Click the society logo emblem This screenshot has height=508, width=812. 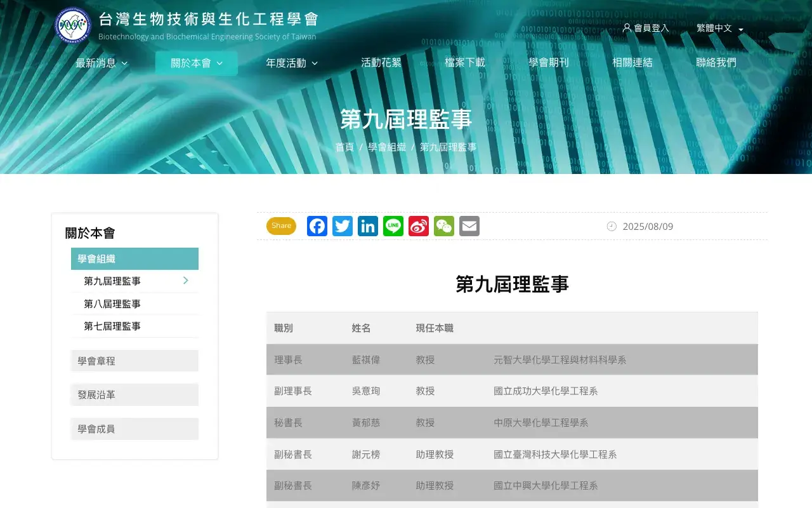(73, 26)
